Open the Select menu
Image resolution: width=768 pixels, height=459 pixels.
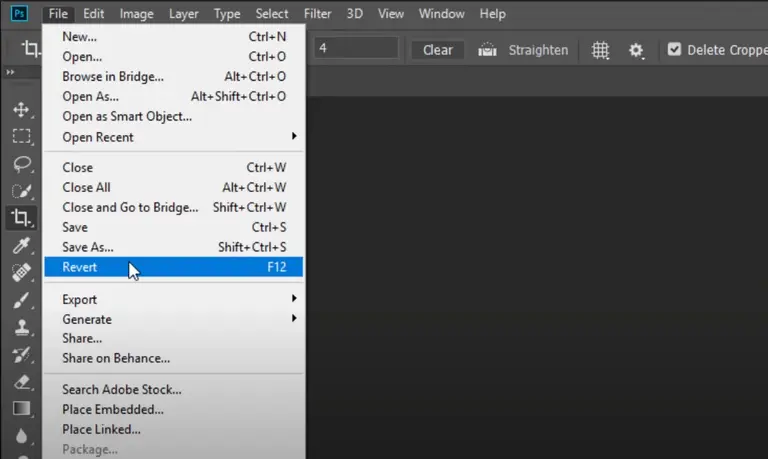272,14
